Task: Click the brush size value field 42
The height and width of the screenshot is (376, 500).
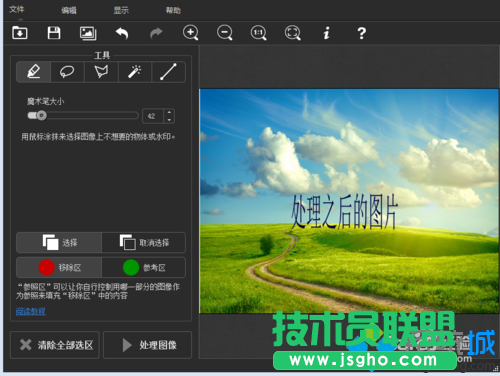Action: click(153, 116)
